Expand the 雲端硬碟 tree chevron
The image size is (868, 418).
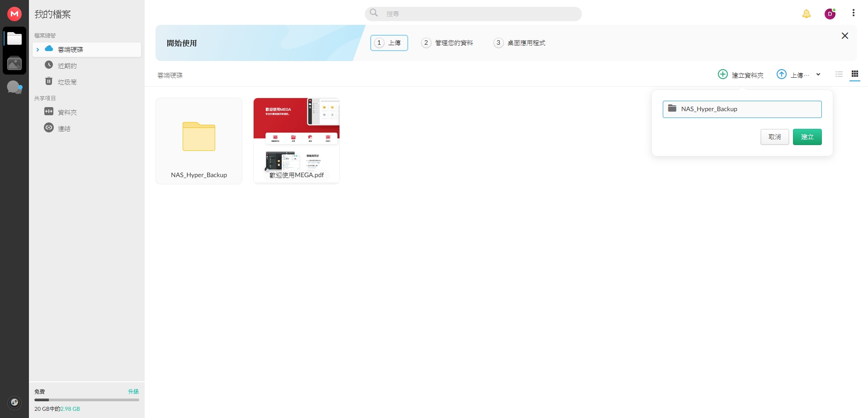pos(38,50)
